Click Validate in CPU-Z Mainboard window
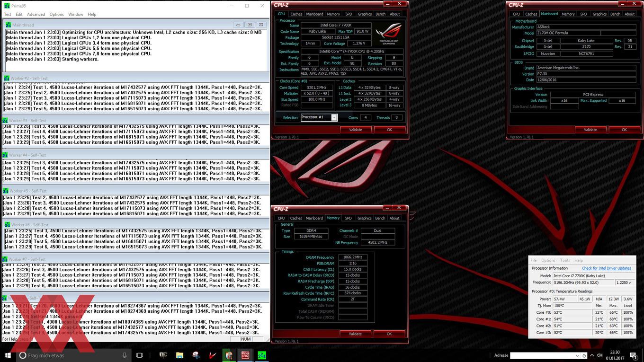 pos(590,130)
